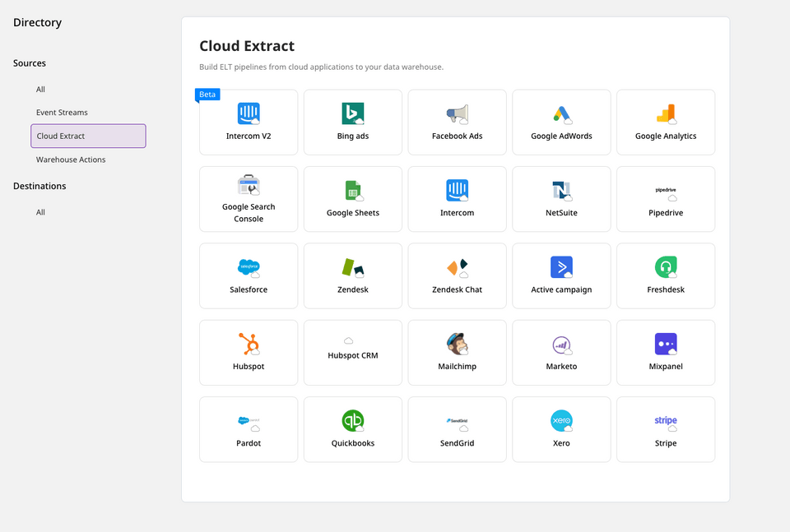
Task: Click All under Sources
Action: [x=39, y=89]
